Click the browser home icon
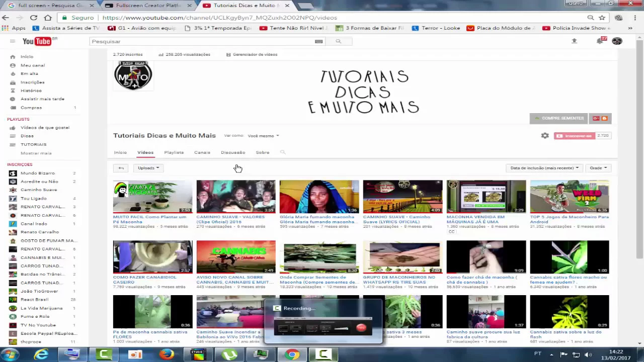This screenshot has width=644, height=362. 47,18
